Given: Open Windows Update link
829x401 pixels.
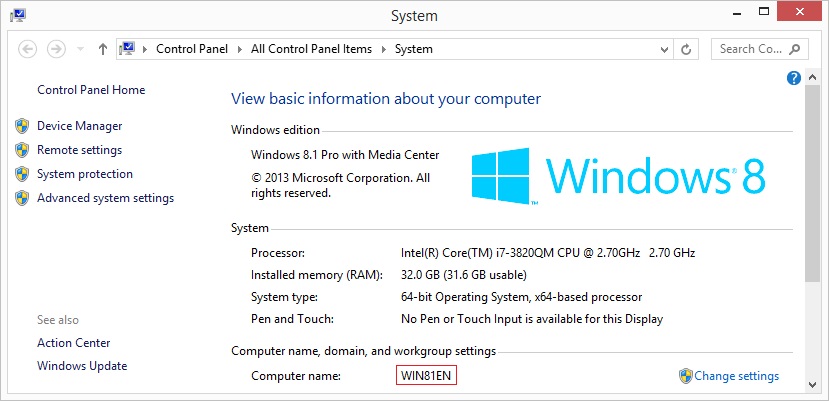Looking at the screenshot, I should coord(82,366).
